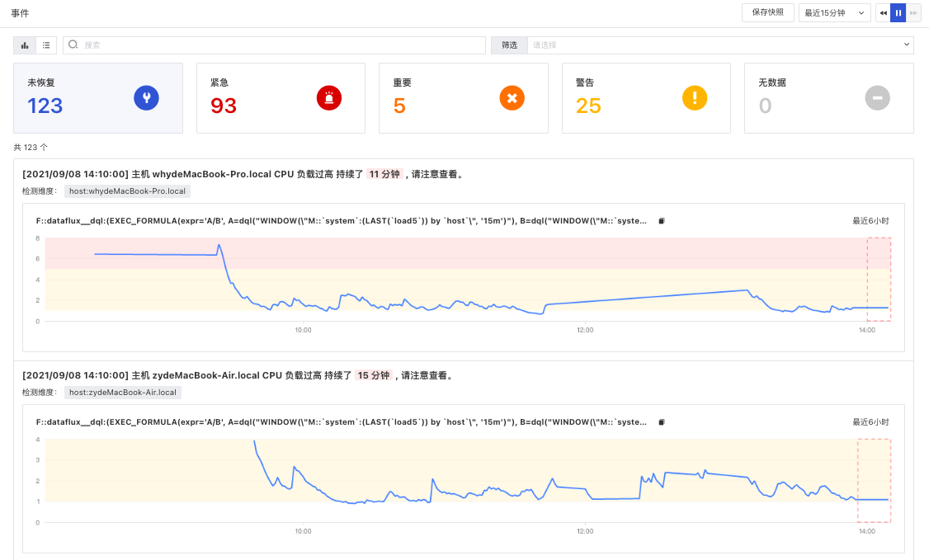Click the search magnifier icon
The width and height of the screenshot is (929, 560).
click(73, 45)
